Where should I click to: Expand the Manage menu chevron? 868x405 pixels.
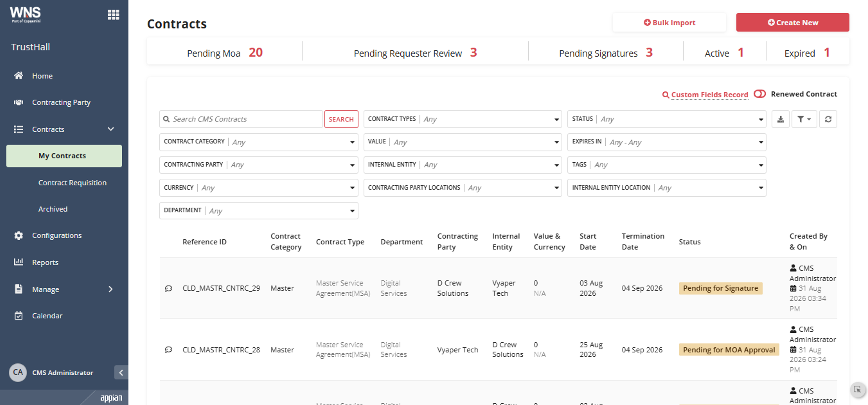111,289
